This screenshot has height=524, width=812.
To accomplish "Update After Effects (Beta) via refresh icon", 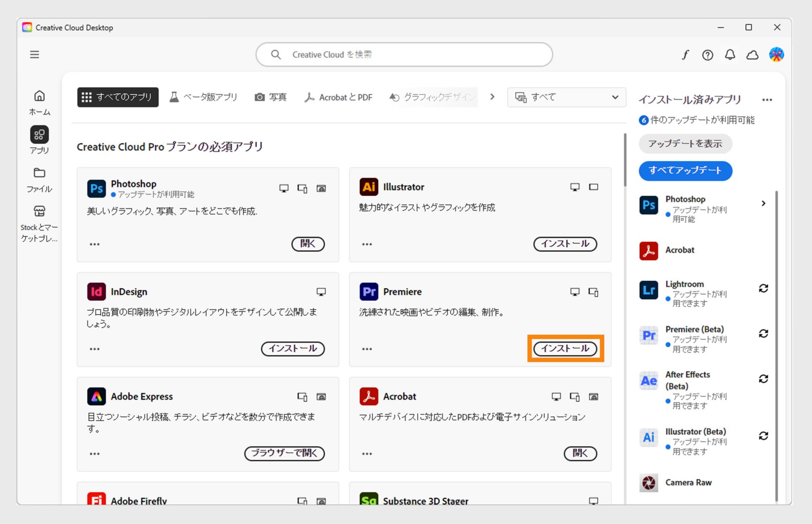I will pyautogui.click(x=763, y=379).
